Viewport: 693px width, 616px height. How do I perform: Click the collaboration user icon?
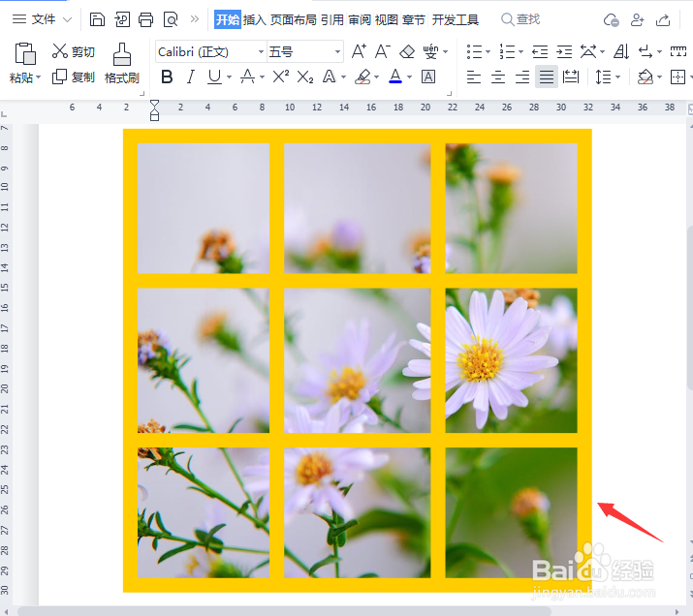(637, 20)
